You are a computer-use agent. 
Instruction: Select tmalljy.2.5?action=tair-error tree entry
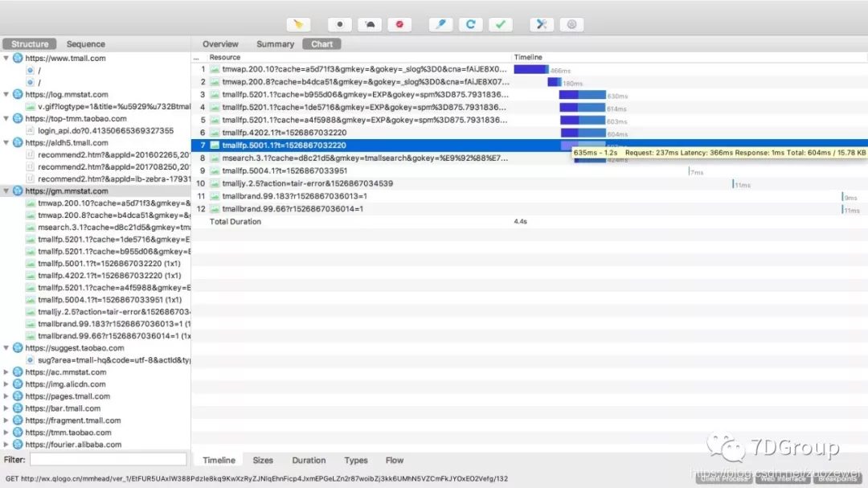tap(114, 312)
